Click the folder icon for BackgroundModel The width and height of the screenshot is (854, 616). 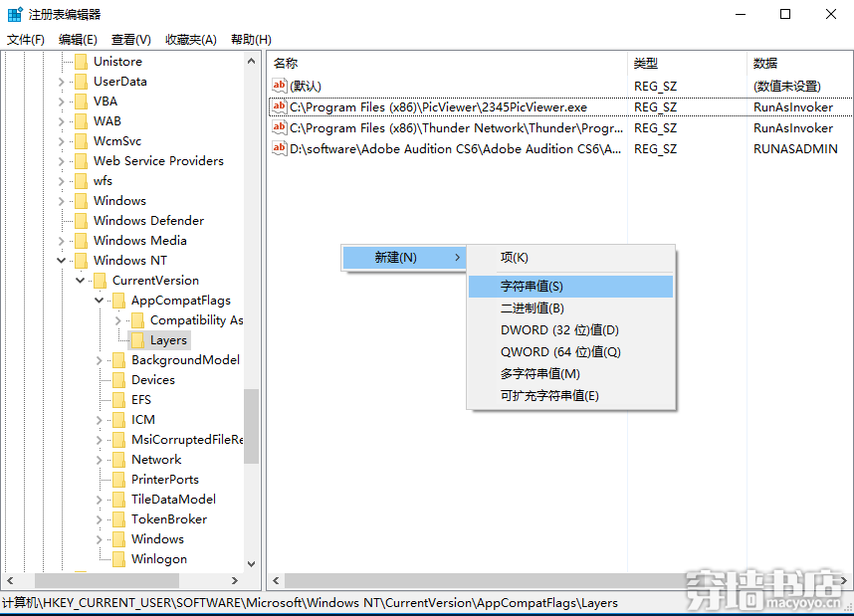(x=119, y=360)
